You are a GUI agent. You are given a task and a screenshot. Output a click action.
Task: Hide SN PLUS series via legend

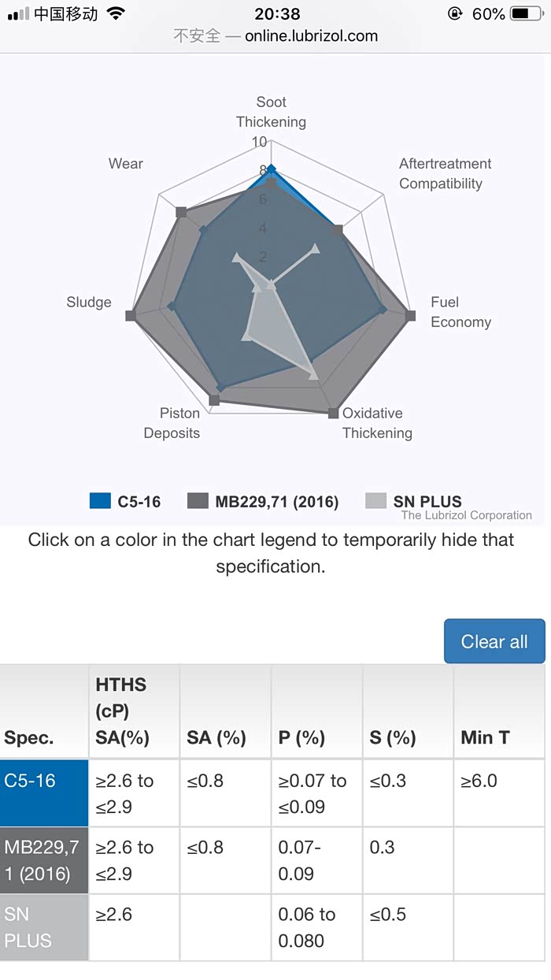(x=376, y=501)
